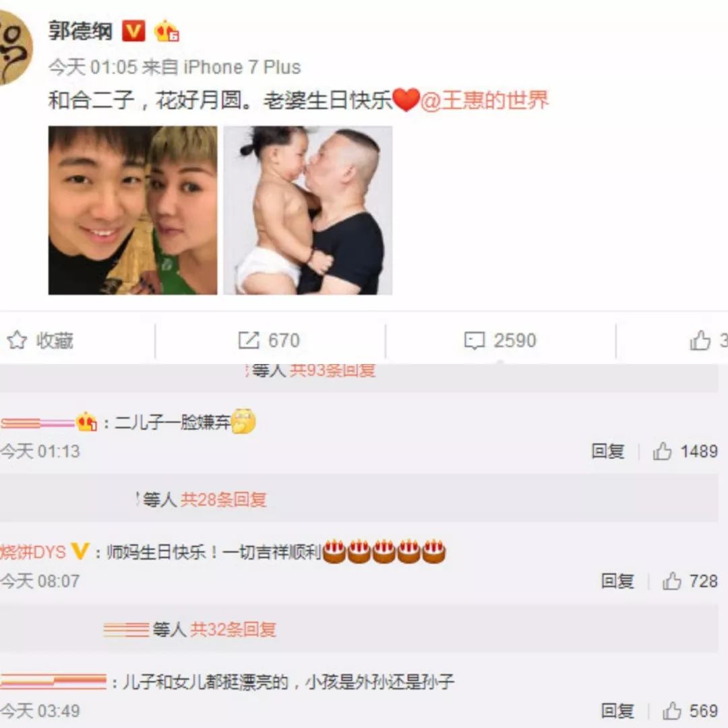This screenshot has height=728, width=728.
Task: Like the post with thumbs-up icon
Action: tap(700, 340)
